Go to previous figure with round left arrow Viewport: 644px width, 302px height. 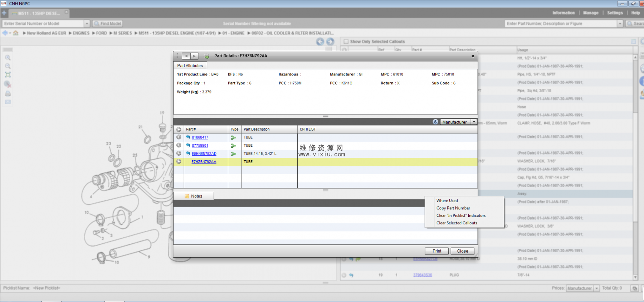coord(320,42)
